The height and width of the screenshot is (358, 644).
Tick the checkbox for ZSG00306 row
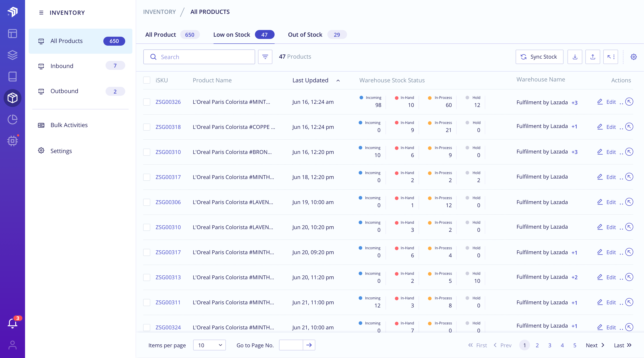146,202
